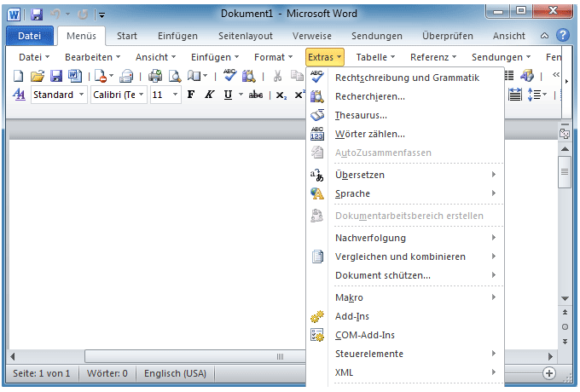Image resolution: width=580 pixels, height=392 pixels.
Task: Toggle Strikethrough formatting
Action: (x=256, y=95)
